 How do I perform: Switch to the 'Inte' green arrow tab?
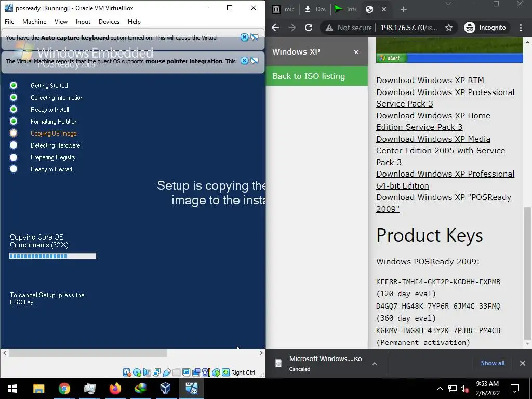(345, 9)
